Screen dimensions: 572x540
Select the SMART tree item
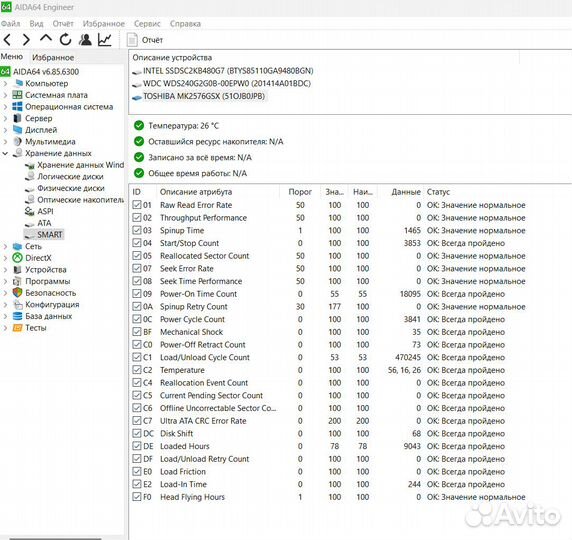coord(44,234)
